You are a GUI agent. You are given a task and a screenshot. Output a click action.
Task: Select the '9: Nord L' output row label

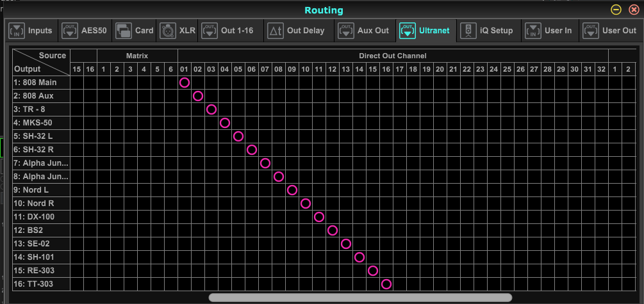[x=41, y=190]
